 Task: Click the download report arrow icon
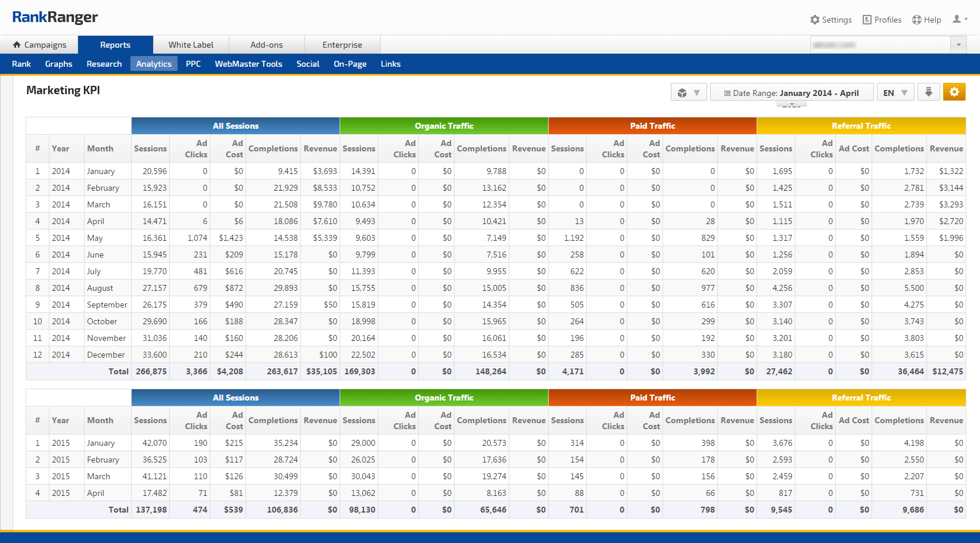928,92
